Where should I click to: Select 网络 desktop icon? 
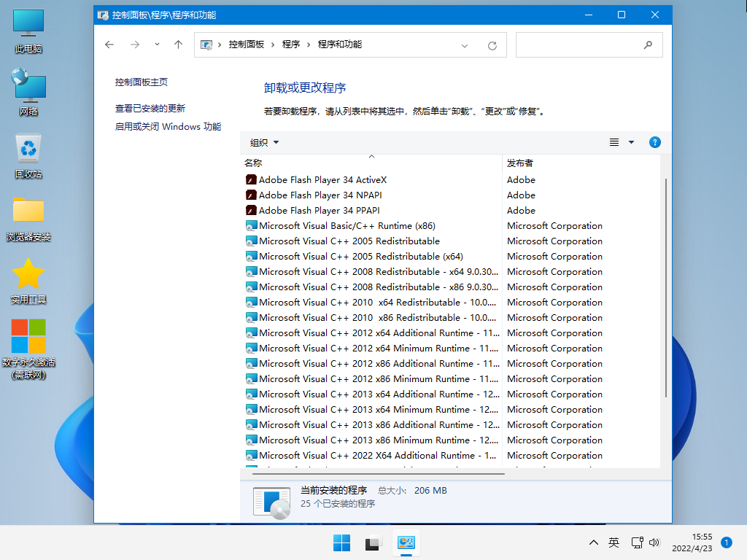(28, 92)
